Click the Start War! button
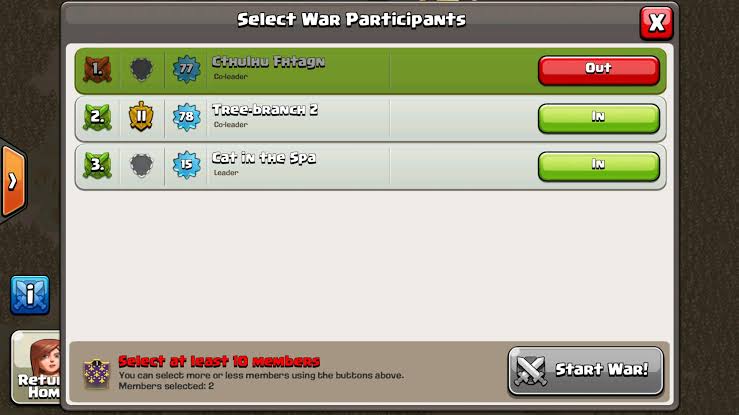This screenshot has width=739, height=415. click(x=586, y=371)
